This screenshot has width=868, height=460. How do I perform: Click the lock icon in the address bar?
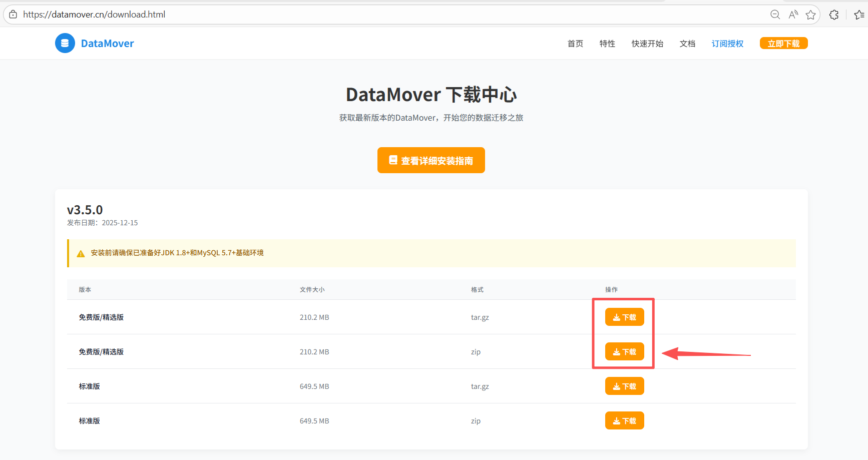tap(13, 14)
